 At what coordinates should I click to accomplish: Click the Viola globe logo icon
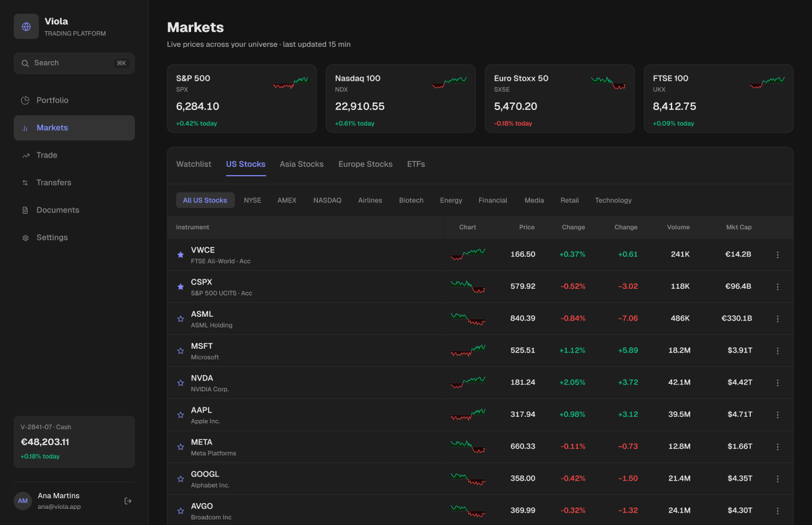pyautogui.click(x=26, y=27)
